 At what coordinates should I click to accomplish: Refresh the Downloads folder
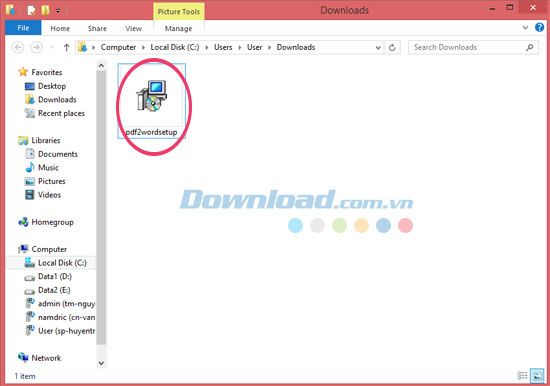click(x=392, y=47)
